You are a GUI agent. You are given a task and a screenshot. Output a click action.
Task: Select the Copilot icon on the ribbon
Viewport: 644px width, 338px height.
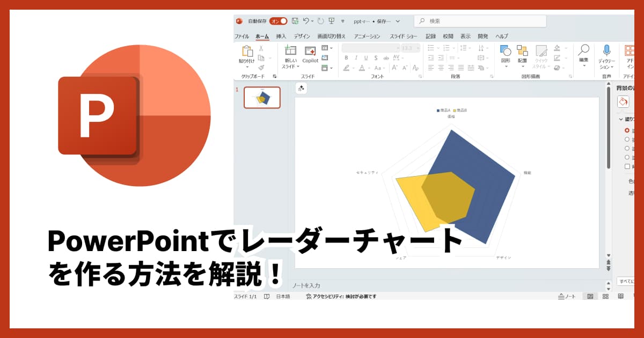310,52
